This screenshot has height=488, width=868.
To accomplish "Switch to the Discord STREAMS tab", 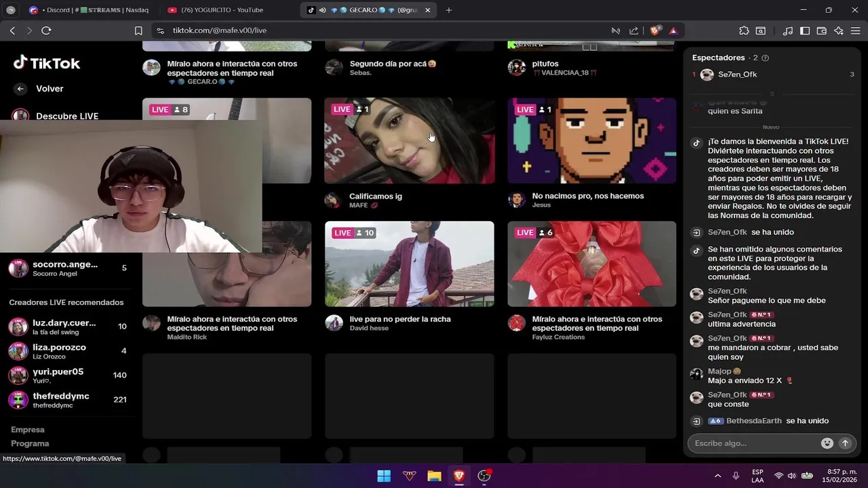I will (89, 10).
